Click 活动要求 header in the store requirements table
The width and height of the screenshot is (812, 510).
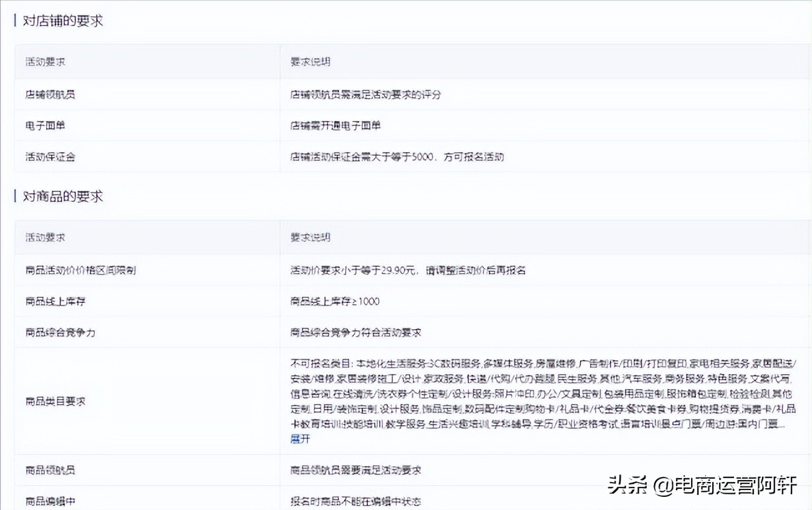[45, 62]
